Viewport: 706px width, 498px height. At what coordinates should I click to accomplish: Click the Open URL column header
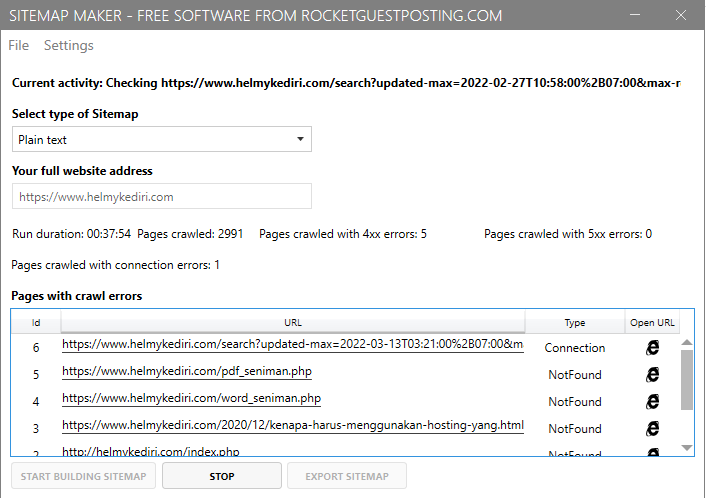pyautogui.click(x=652, y=322)
